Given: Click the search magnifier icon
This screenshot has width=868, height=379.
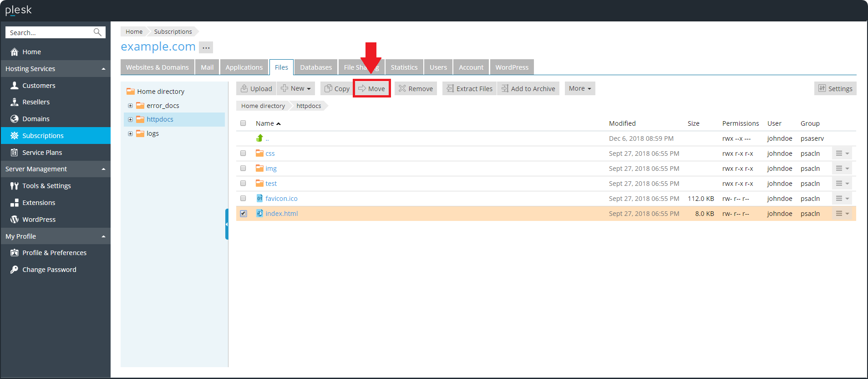Looking at the screenshot, I should 97,32.
